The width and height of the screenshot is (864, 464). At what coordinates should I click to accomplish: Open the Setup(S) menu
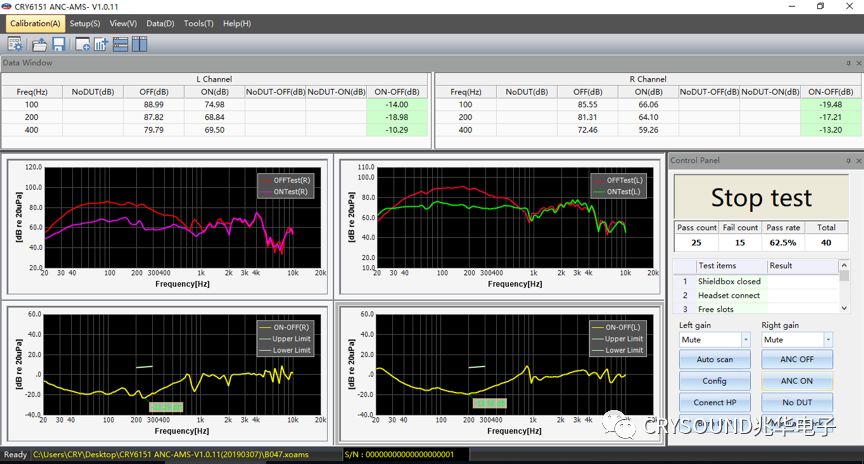(x=85, y=23)
